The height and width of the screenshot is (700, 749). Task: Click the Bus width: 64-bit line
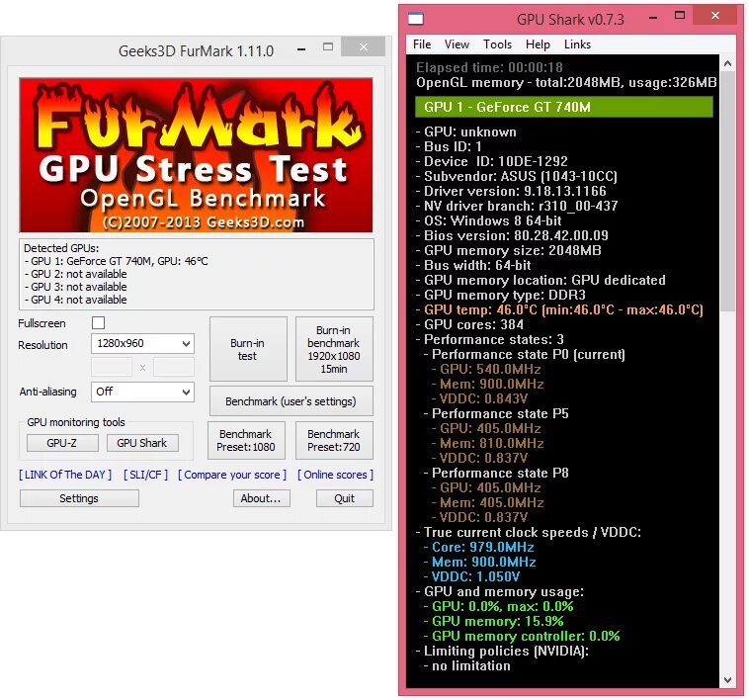pyautogui.click(x=473, y=265)
